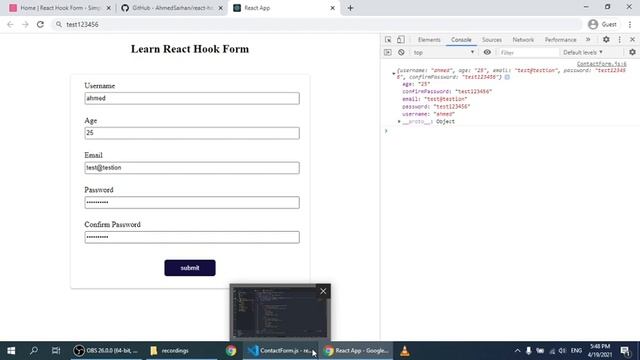Open Task View on the taskbar
This screenshot has width=640, height=360.
coord(56,351)
